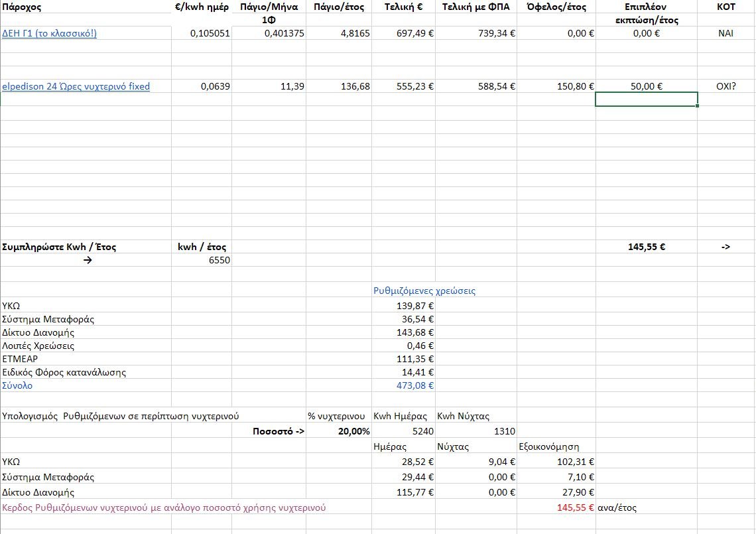Select the €/kwh ημέρ header cell
The width and height of the screenshot is (756, 534).
[202, 7]
